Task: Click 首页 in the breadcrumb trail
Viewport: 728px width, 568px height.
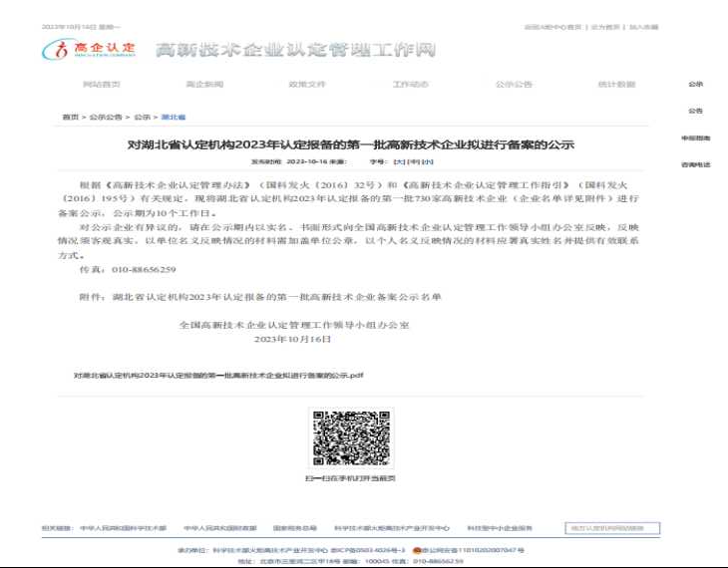Action: pos(70,117)
